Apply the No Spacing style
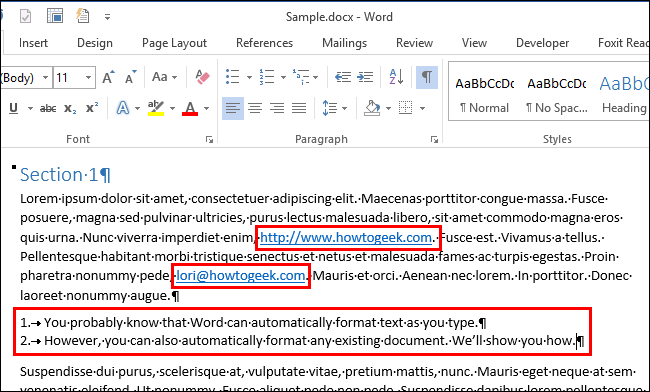The height and width of the screenshot is (392, 650). click(x=557, y=95)
